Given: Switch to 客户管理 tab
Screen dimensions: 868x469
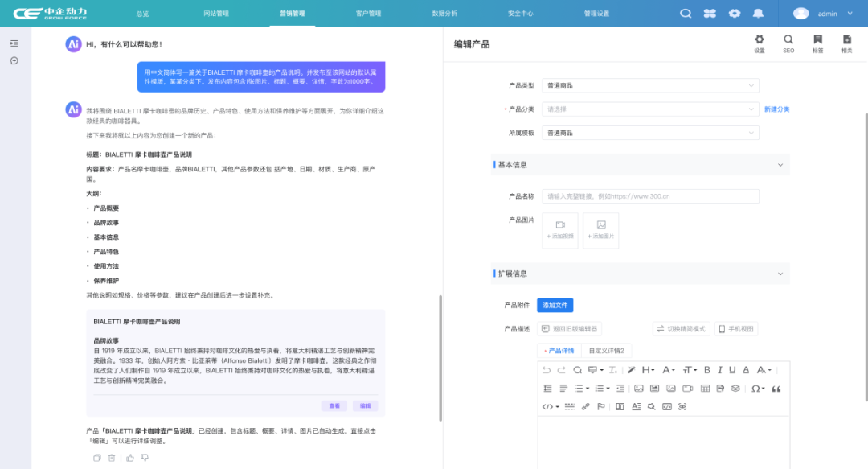Looking at the screenshot, I should 368,14.
